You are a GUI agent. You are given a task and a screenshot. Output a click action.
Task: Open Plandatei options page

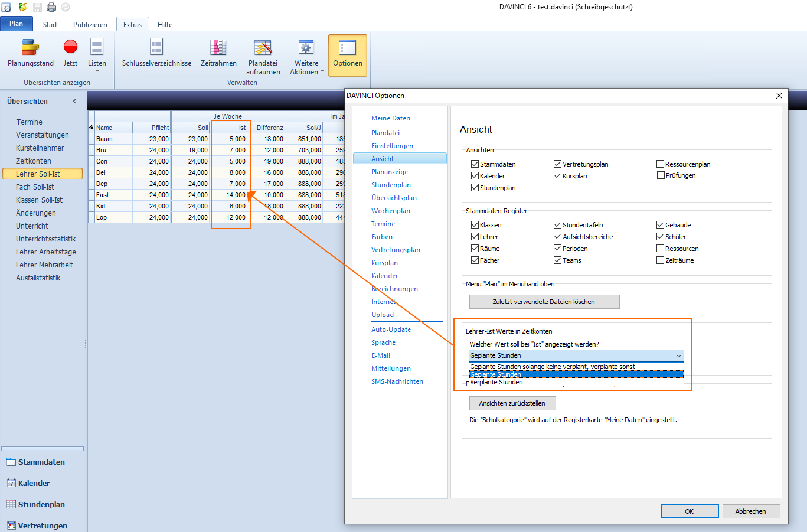pyautogui.click(x=385, y=133)
